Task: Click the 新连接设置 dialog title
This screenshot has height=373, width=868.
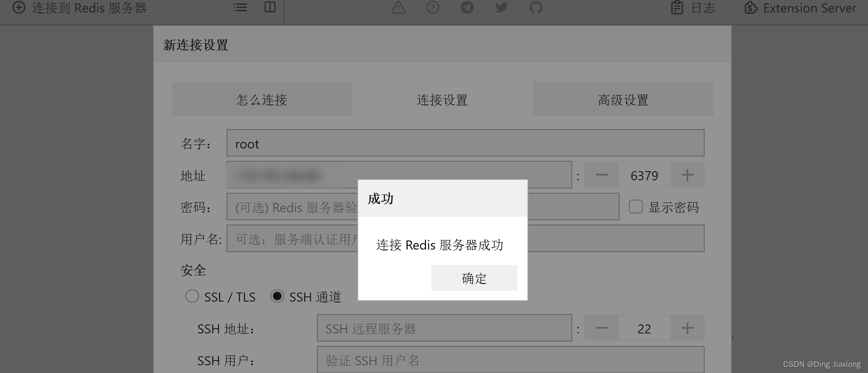Action: tap(196, 45)
